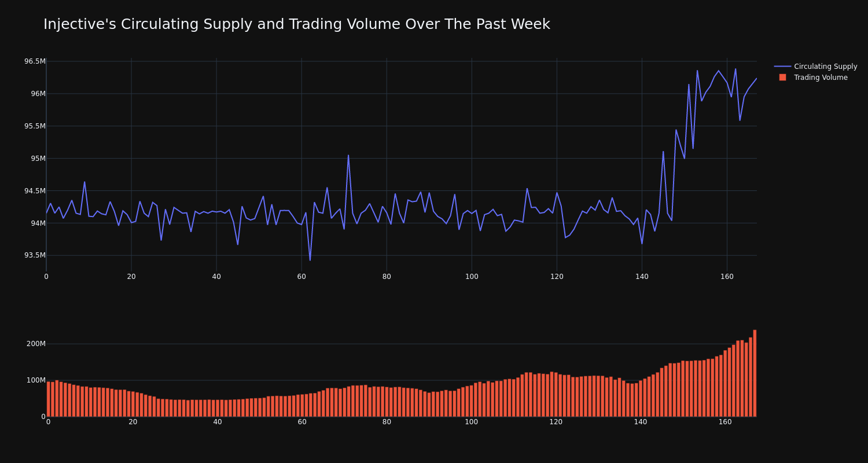The height and width of the screenshot is (463, 868).
Task: Click the 96.5M y-axis label
Action: (35, 61)
